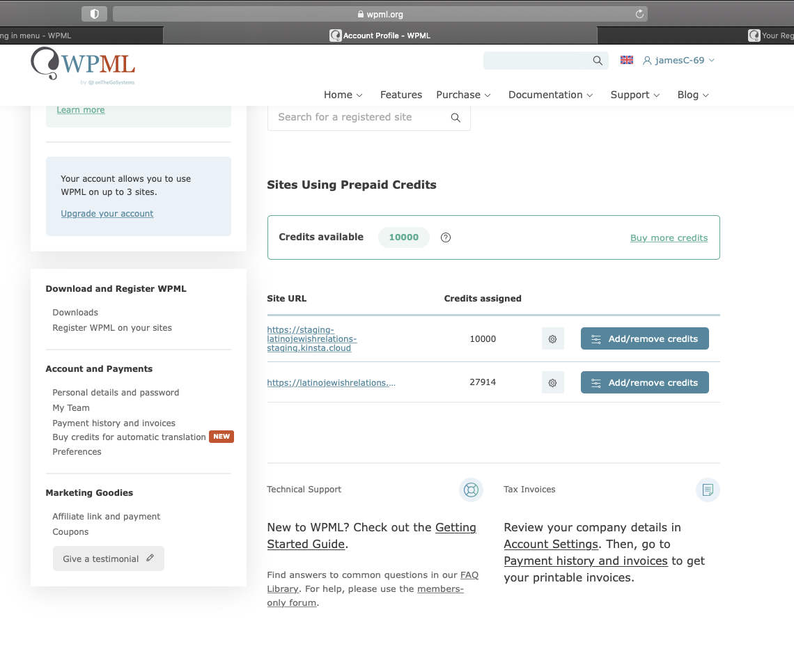This screenshot has width=794, height=672.
Task: Click the Search for a registered site field
Action: (359, 118)
